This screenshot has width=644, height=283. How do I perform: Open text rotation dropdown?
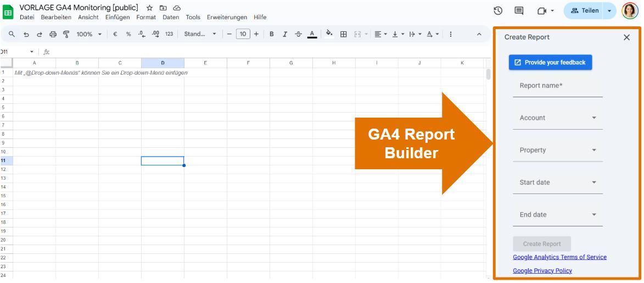click(433, 34)
